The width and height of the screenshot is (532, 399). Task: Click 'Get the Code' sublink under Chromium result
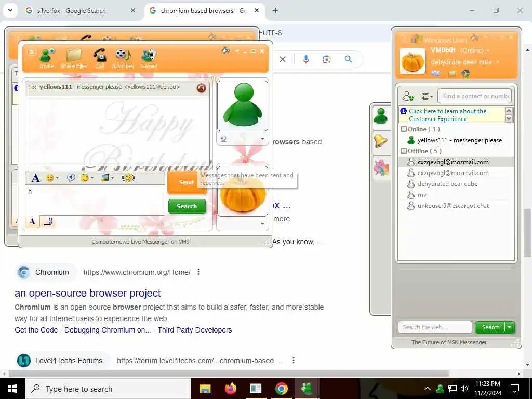[x=36, y=330]
